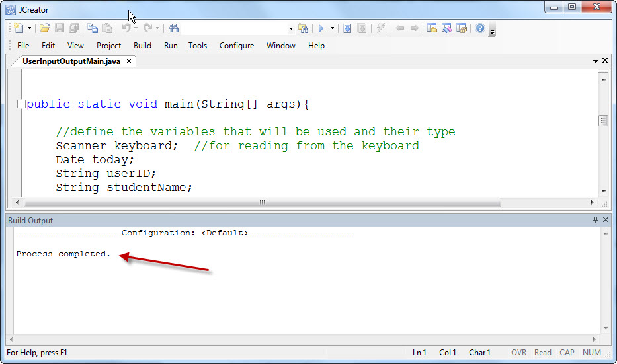Click the Ln 1 status bar entry
The image size is (617, 364).
coord(419,353)
